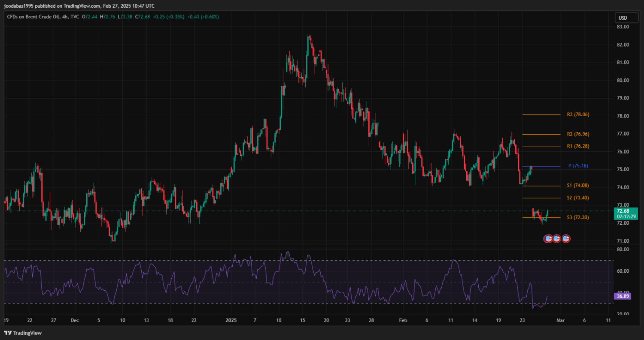Click the joodabas1995 publisher text

point(18,6)
